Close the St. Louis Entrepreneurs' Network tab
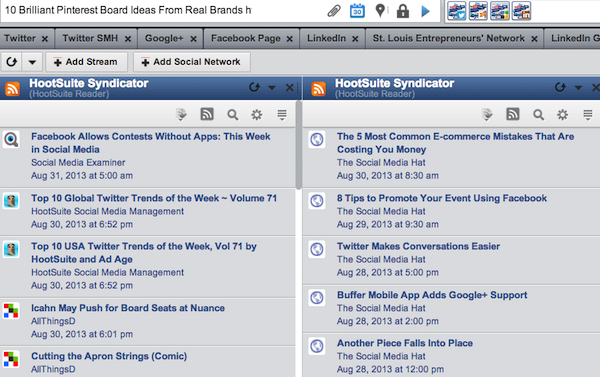600x377 pixels. [535, 39]
